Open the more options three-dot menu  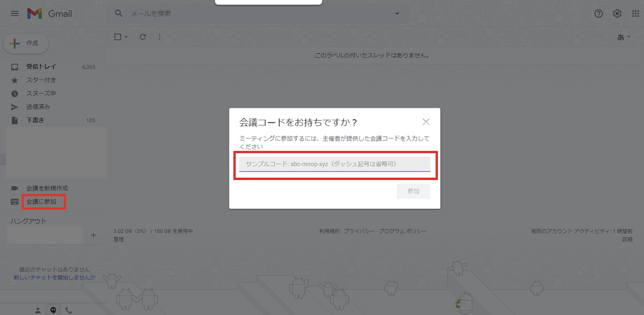click(x=160, y=37)
